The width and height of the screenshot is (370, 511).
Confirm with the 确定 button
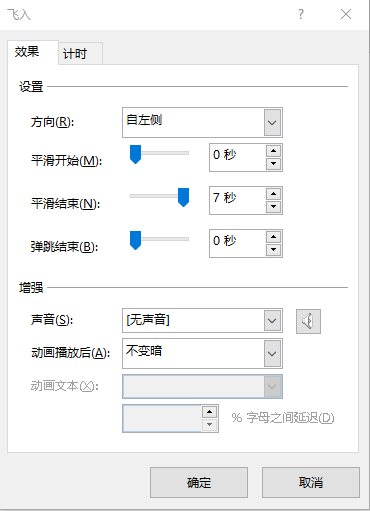199,482
